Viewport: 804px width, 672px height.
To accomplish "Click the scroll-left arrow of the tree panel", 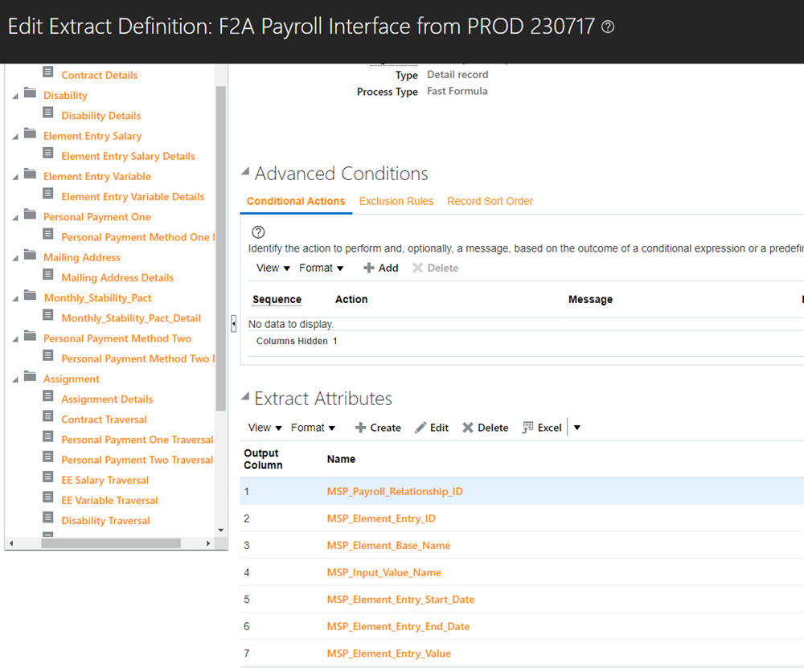I will pyautogui.click(x=11, y=543).
